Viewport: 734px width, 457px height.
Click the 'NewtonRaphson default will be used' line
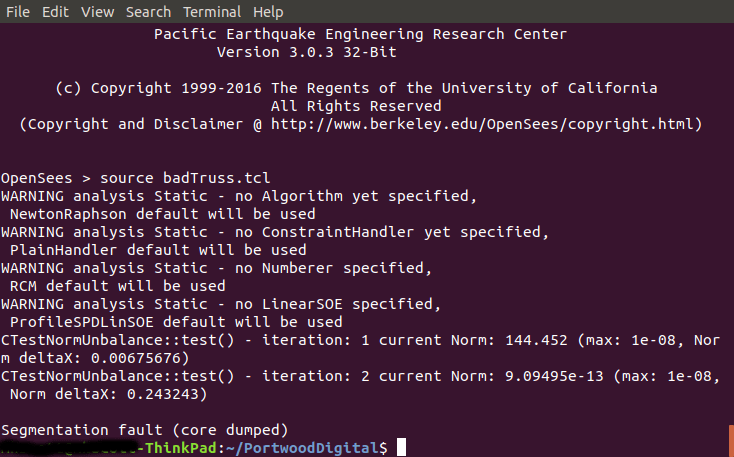point(162,214)
